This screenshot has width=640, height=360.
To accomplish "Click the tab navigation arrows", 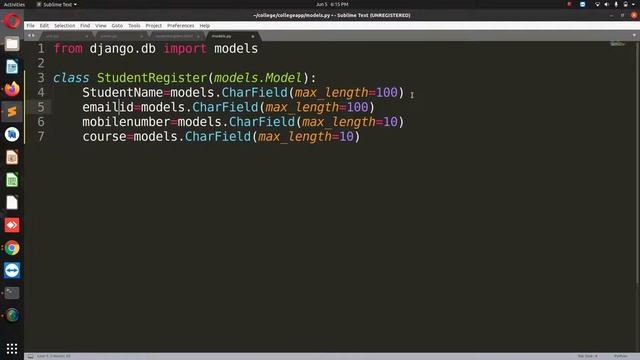I will (x=31, y=36).
